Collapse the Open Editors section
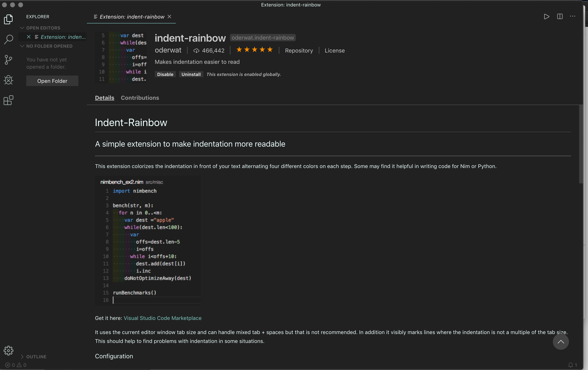This screenshot has width=588, height=370. [43, 28]
